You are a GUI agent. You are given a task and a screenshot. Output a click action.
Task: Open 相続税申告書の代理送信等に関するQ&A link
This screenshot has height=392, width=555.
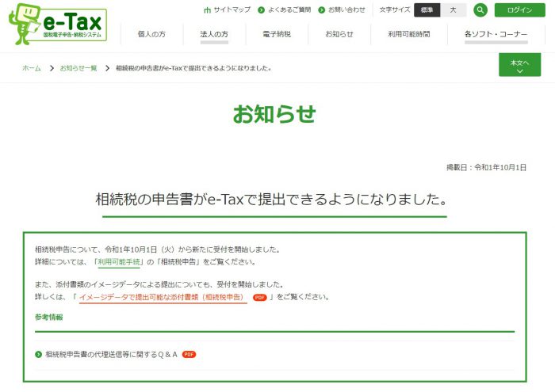[111, 355]
